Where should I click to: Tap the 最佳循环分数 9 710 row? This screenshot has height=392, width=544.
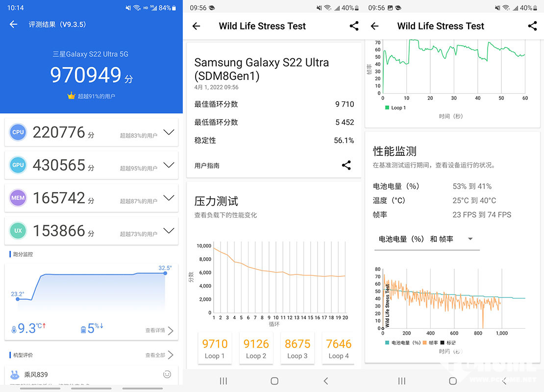point(274,104)
